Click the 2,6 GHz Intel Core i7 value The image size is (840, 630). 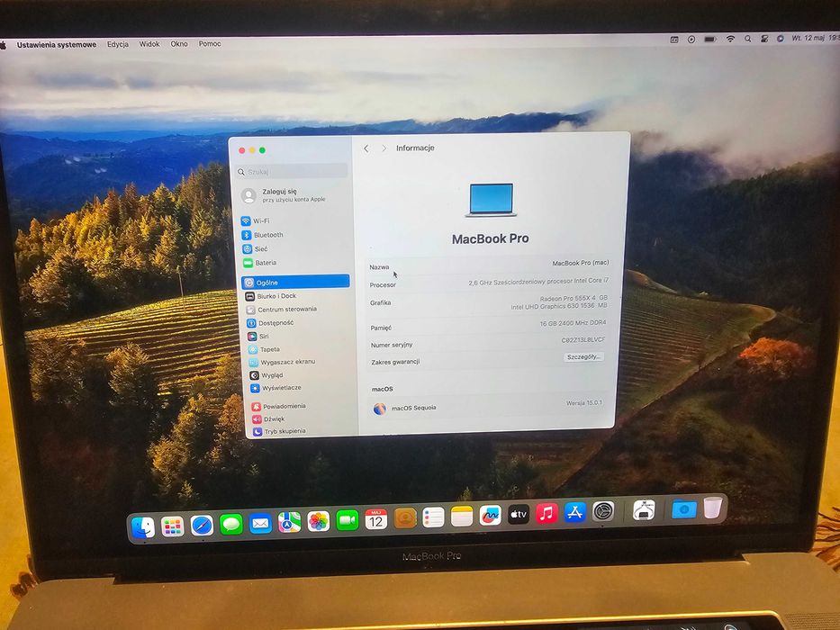coord(538,282)
